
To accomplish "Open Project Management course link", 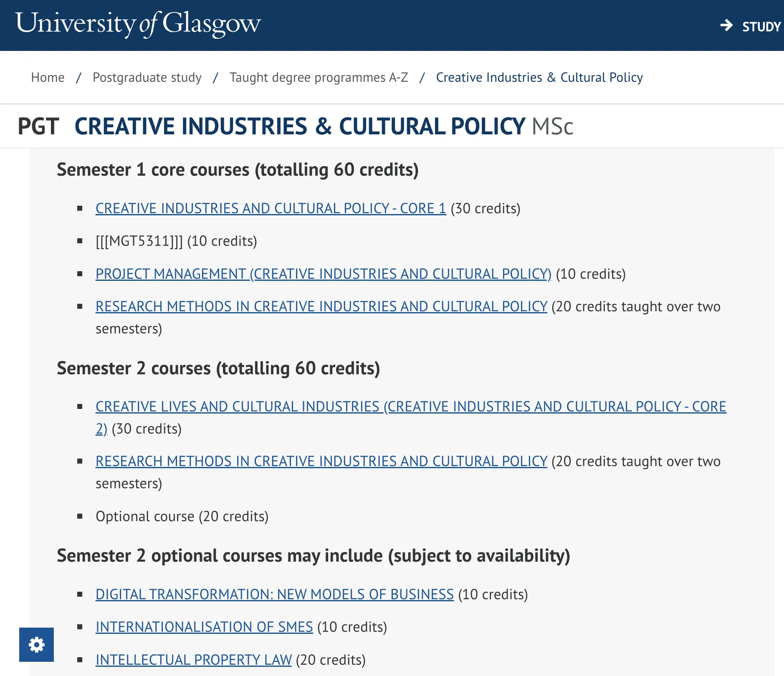I will click(x=323, y=274).
